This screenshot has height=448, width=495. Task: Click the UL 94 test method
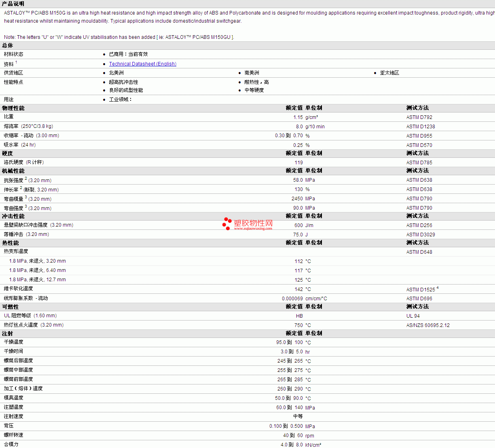(413, 316)
